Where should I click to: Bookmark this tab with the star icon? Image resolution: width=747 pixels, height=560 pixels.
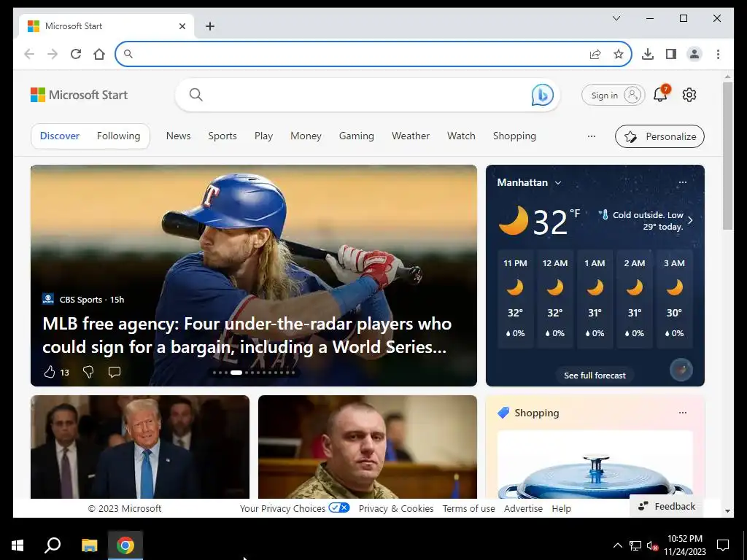coord(619,54)
